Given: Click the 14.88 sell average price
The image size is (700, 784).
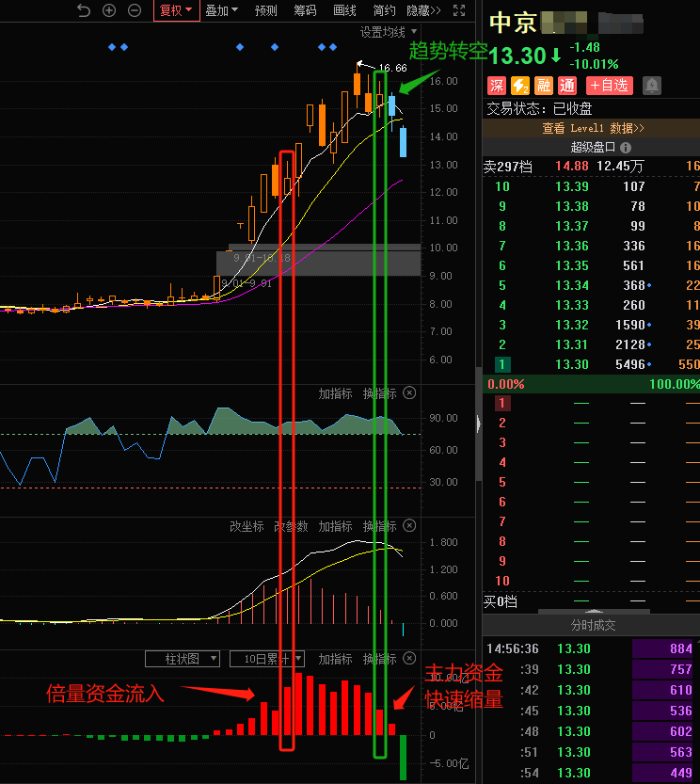Looking at the screenshot, I should (572, 166).
